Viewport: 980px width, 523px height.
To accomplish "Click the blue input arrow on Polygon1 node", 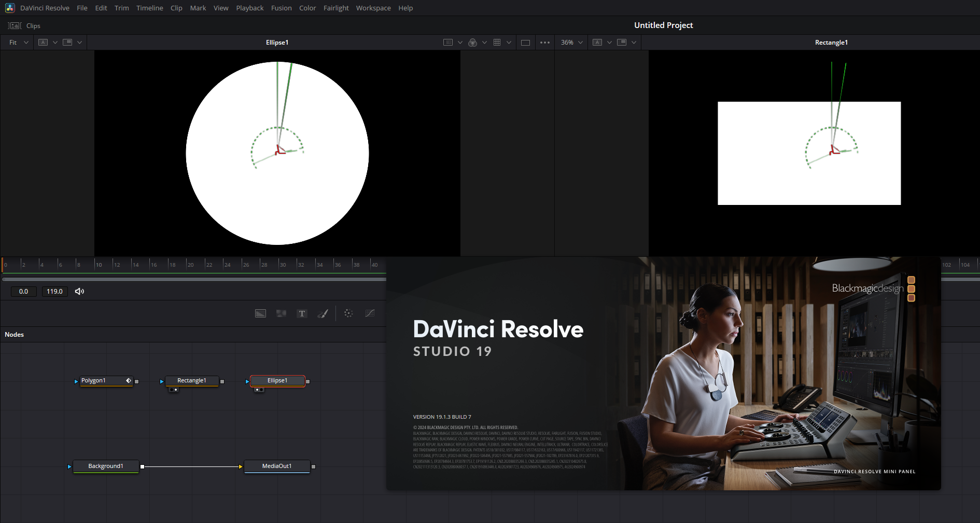I will [x=76, y=381].
